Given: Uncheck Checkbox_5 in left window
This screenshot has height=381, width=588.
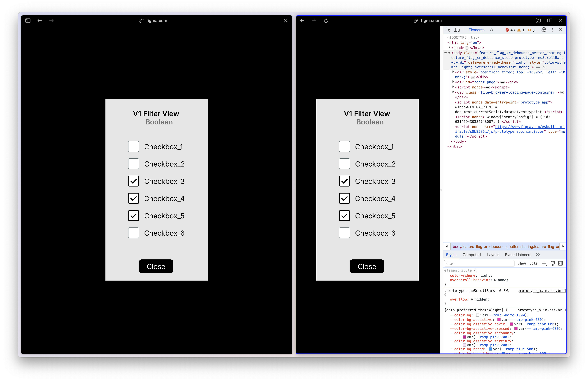Looking at the screenshot, I should 133,216.
